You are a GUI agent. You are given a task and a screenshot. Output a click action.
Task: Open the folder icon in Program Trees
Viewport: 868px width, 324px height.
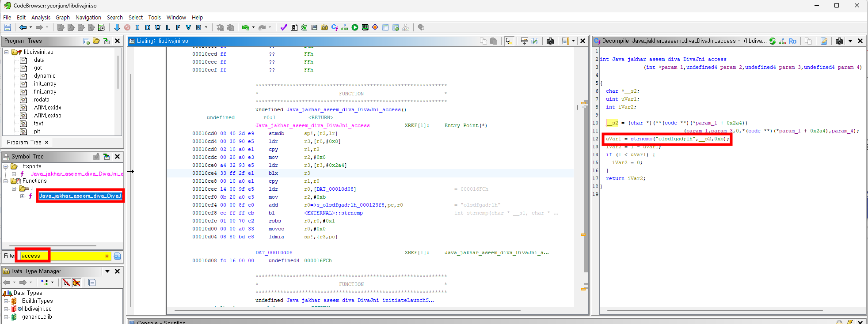point(96,41)
